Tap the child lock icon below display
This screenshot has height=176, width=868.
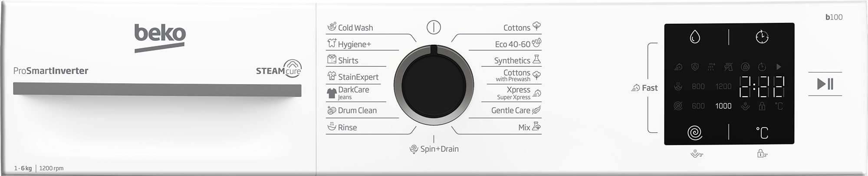click(x=762, y=153)
